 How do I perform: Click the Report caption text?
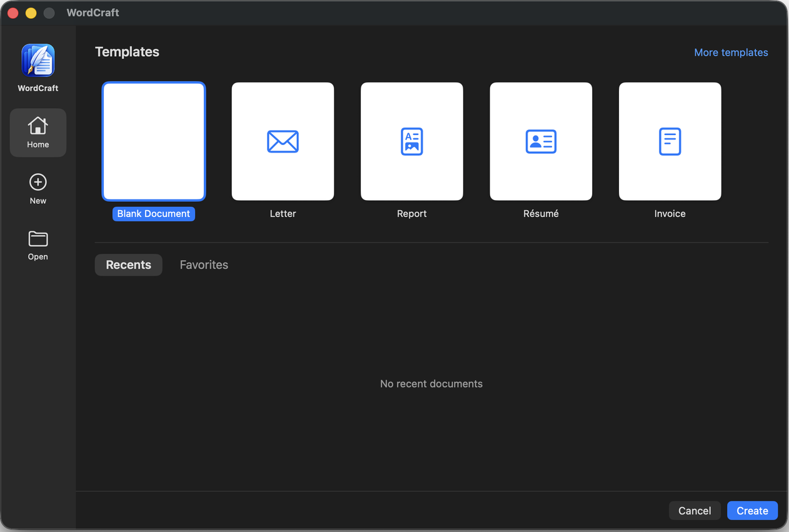coord(412,214)
